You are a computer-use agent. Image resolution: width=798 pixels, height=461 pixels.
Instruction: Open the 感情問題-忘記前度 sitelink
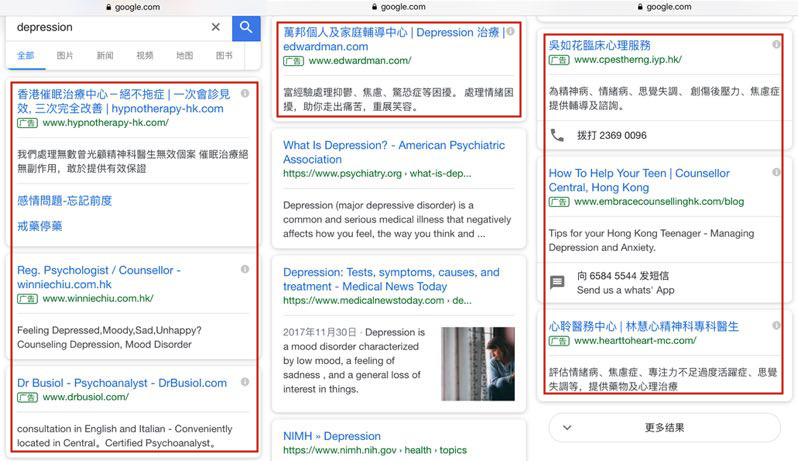[65, 200]
